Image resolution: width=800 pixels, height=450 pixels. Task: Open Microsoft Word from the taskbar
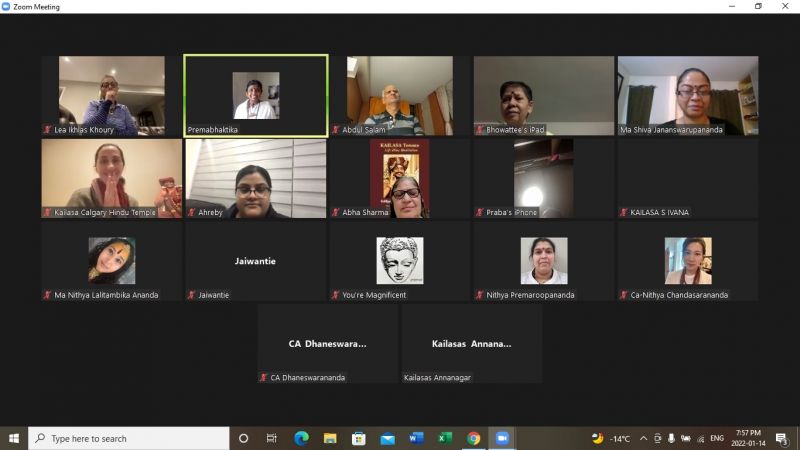coord(416,438)
